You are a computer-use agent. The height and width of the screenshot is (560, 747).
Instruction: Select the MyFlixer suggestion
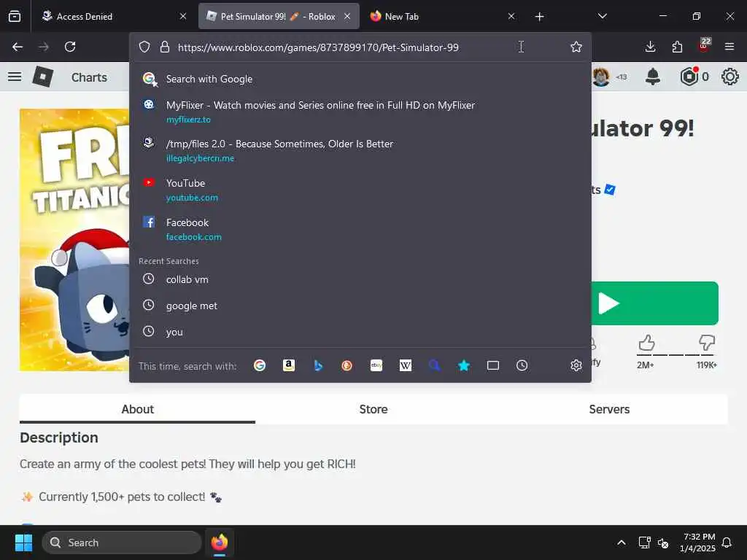tap(360, 112)
